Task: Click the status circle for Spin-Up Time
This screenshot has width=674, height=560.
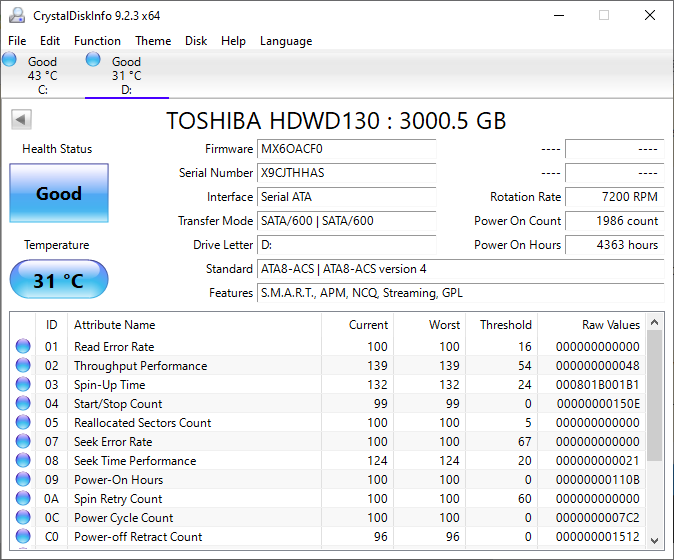Action: coord(23,384)
